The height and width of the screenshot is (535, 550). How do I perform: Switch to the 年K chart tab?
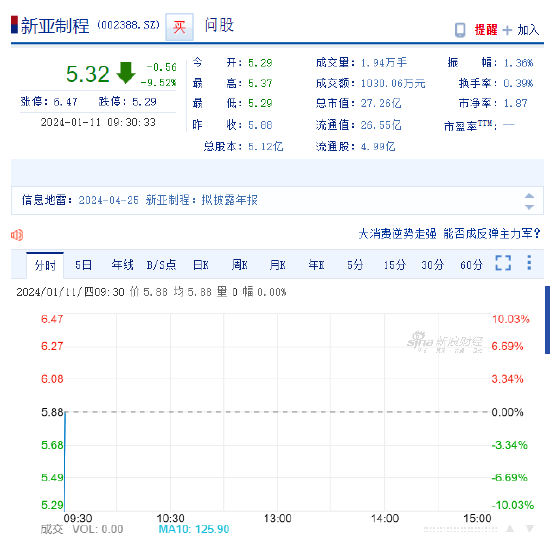(x=316, y=265)
